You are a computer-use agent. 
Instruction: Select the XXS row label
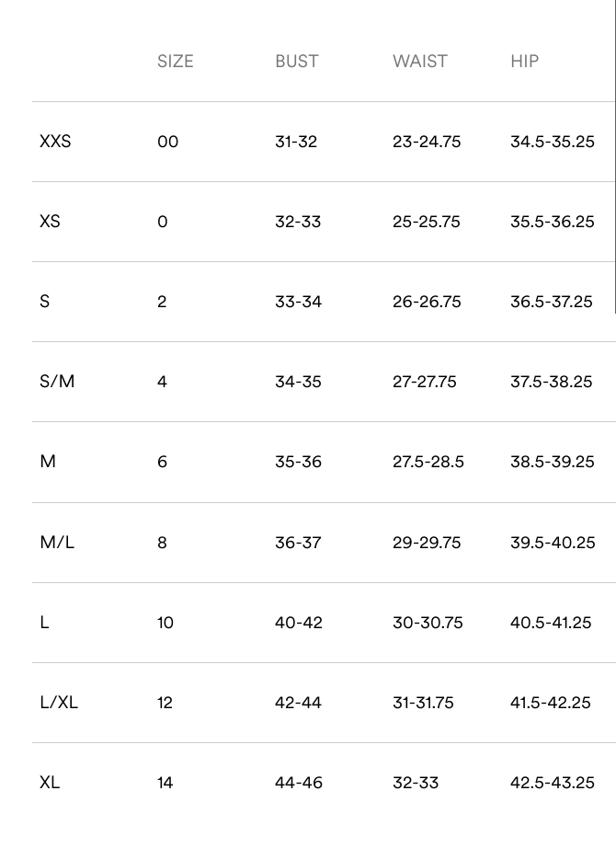[55, 142]
